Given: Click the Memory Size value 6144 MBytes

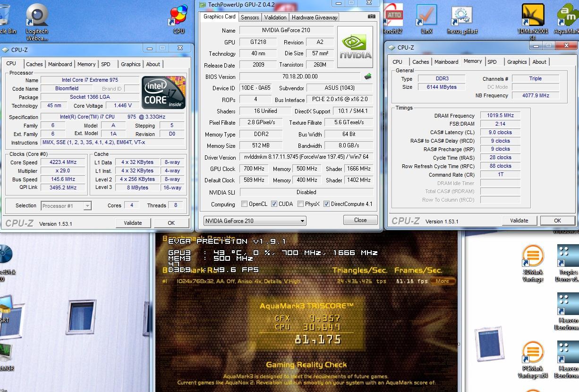Looking at the screenshot, I should coord(442,87).
